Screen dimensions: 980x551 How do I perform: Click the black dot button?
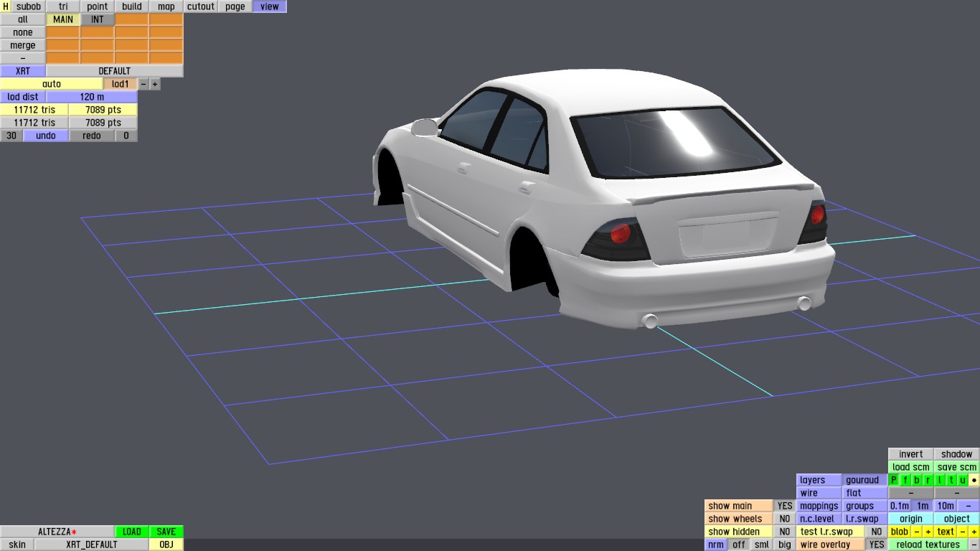974,480
